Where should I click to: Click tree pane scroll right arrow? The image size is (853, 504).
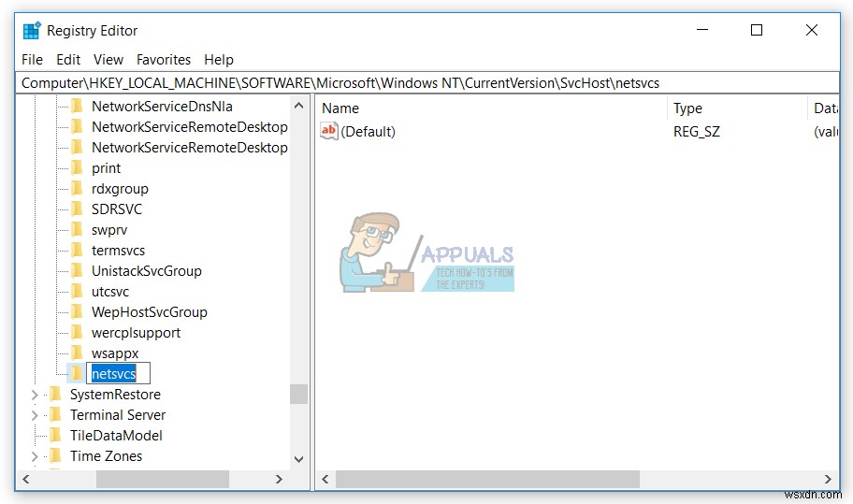(x=279, y=479)
